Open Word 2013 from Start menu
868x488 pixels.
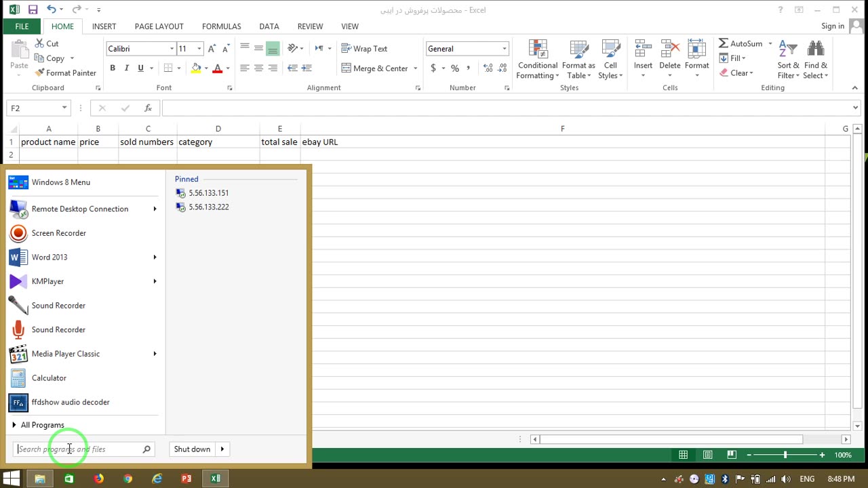click(x=85, y=258)
